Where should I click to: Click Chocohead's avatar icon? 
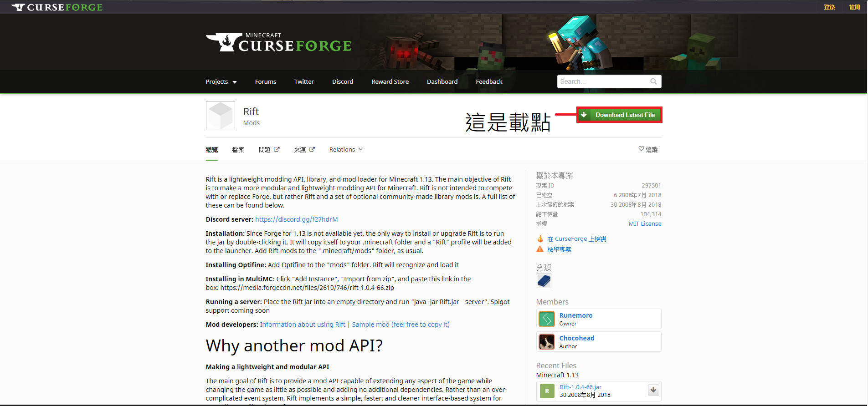547,342
